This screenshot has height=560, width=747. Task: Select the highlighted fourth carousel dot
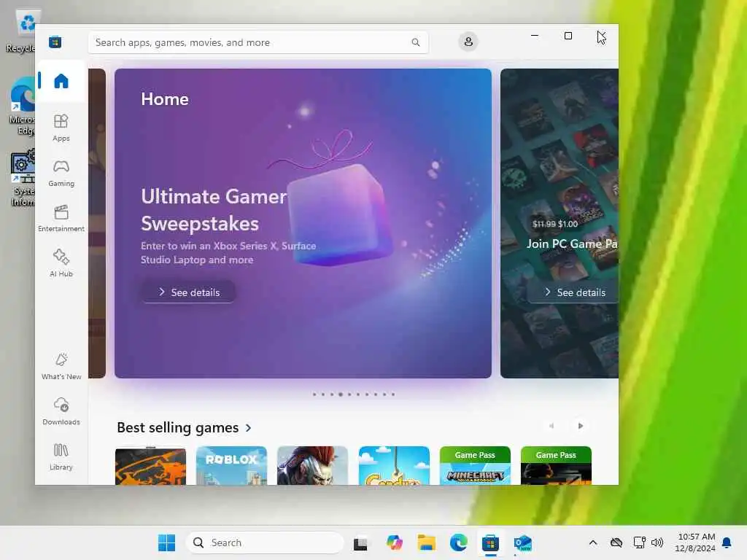(x=341, y=394)
